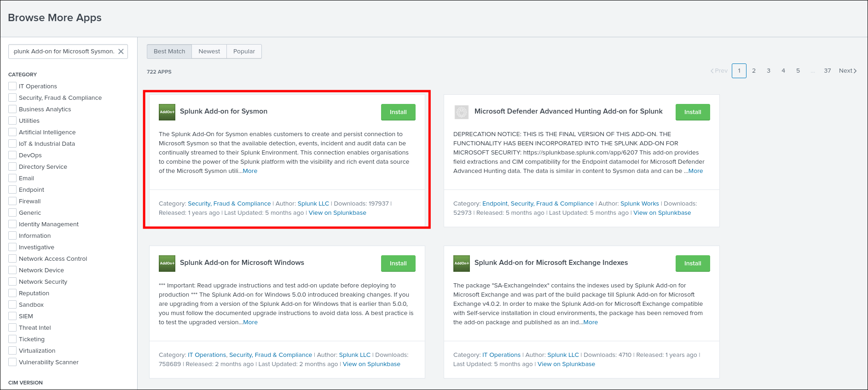Tick the Investigative checkbox
868x390 pixels.
12,247
